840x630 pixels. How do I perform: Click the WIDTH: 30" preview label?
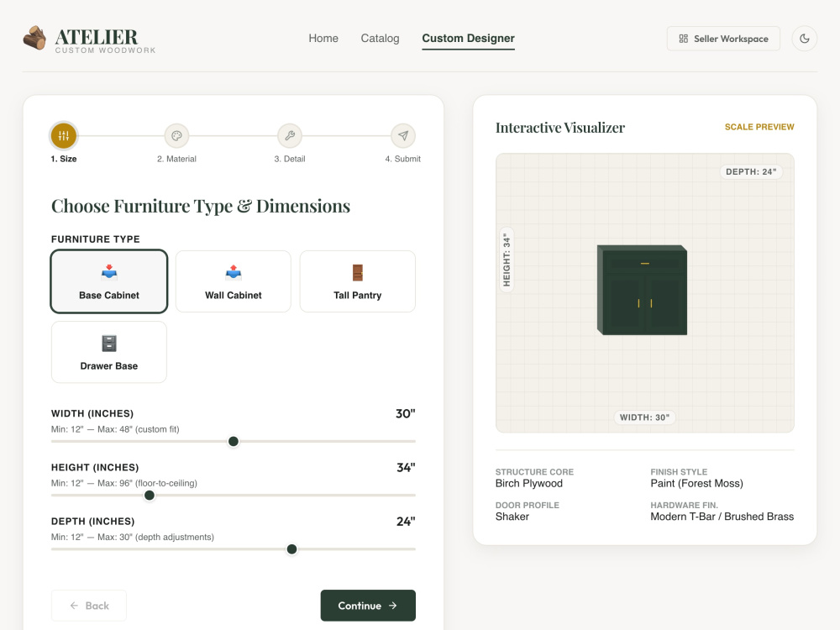click(644, 417)
